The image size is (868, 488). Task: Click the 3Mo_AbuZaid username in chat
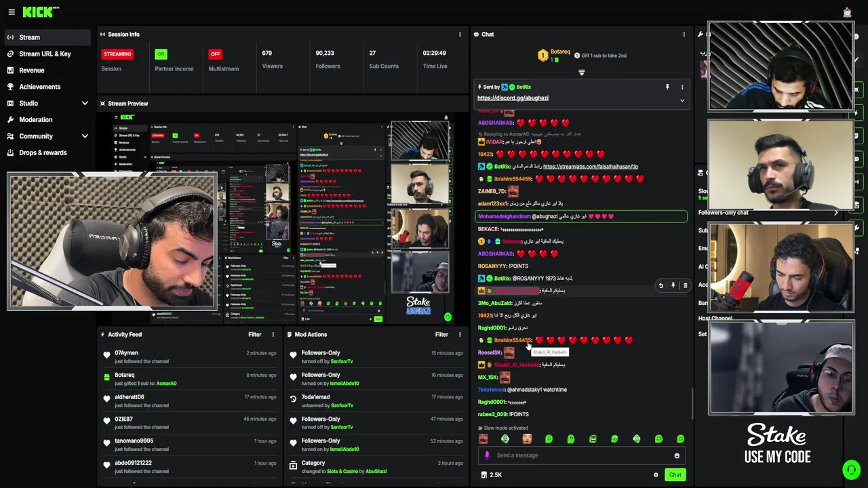point(494,304)
